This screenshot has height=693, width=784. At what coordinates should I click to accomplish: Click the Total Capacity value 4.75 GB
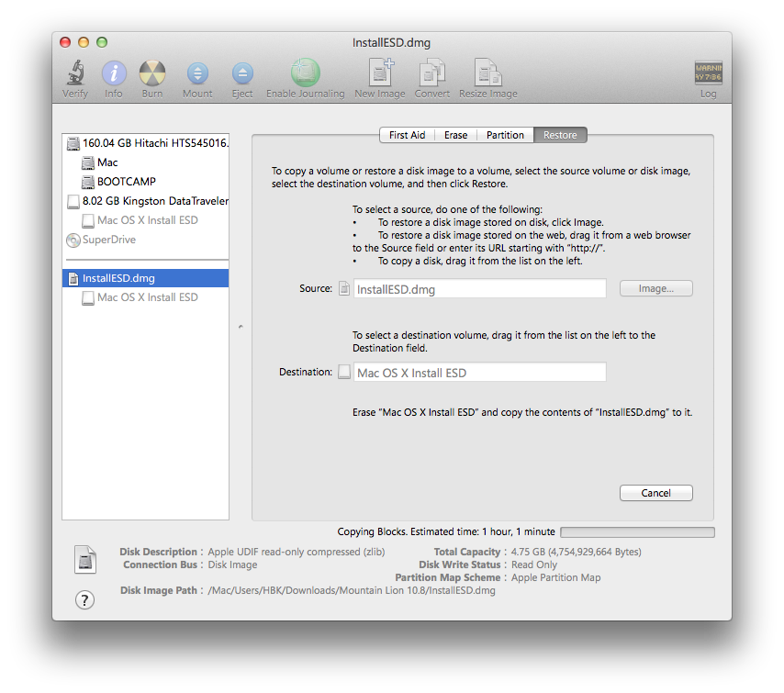coord(576,552)
